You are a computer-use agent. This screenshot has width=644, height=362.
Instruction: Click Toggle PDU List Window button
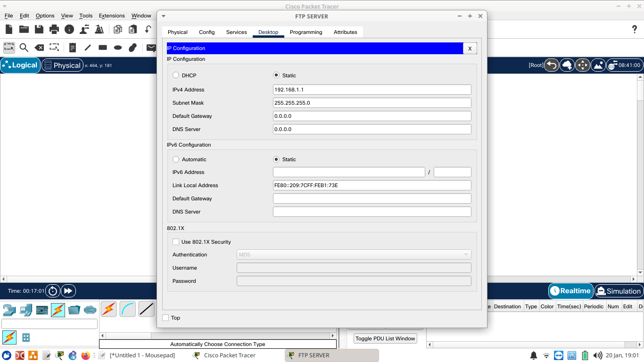pyautogui.click(x=385, y=338)
